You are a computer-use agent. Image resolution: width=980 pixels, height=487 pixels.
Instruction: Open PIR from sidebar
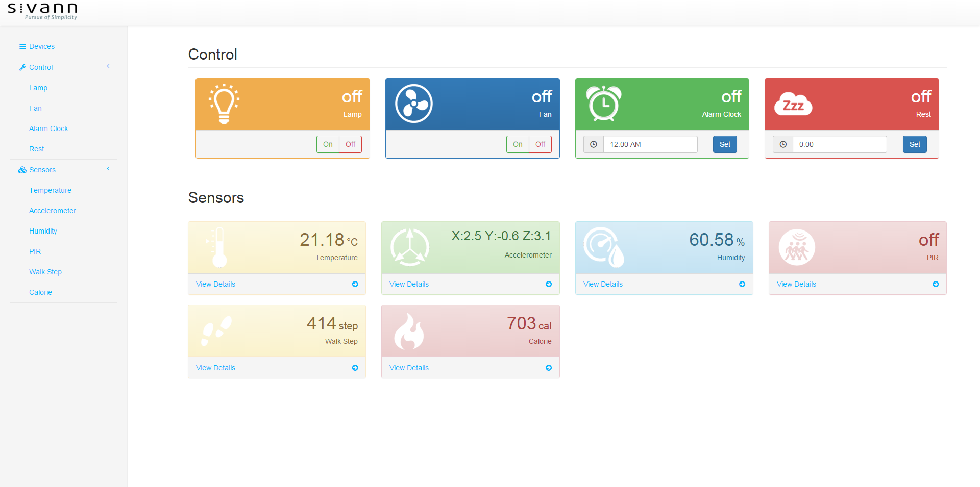35,251
